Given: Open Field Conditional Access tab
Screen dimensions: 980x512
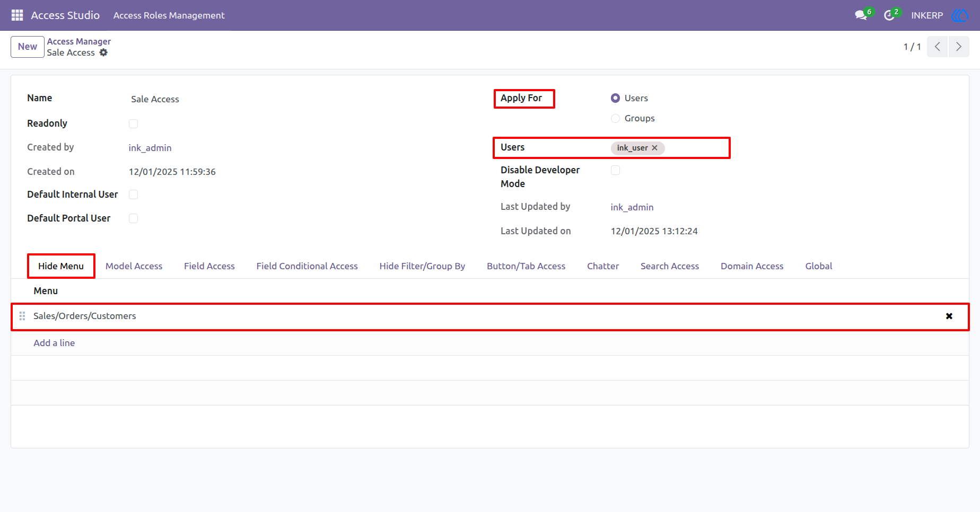Looking at the screenshot, I should (x=307, y=266).
